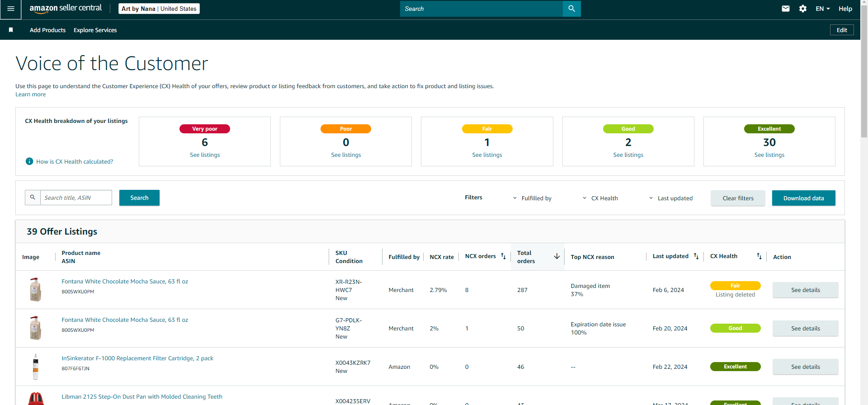
Task: Click the Excellent badge in InSinkerator row
Action: pyautogui.click(x=735, y=367)
